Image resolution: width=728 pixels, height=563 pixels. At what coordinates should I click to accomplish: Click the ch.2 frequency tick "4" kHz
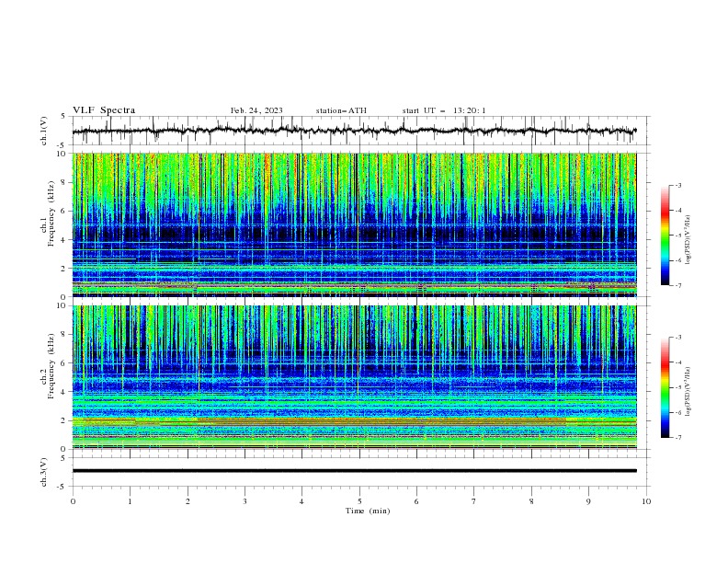click(64, 392)
